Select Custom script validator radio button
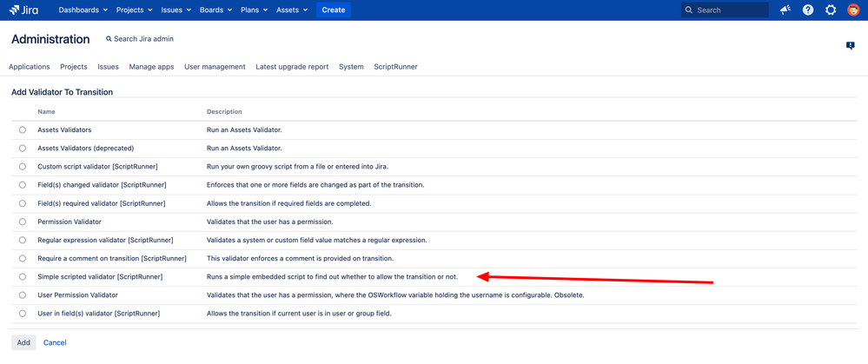This screenshot has height=364, width=868. pyautogui.click(x=22, y=167)
